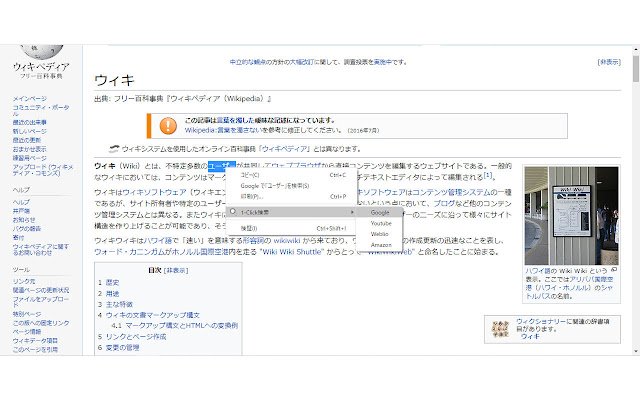
Task: Enlarge the airport photo via its magnify icon
Action: (x=614, y=270)
